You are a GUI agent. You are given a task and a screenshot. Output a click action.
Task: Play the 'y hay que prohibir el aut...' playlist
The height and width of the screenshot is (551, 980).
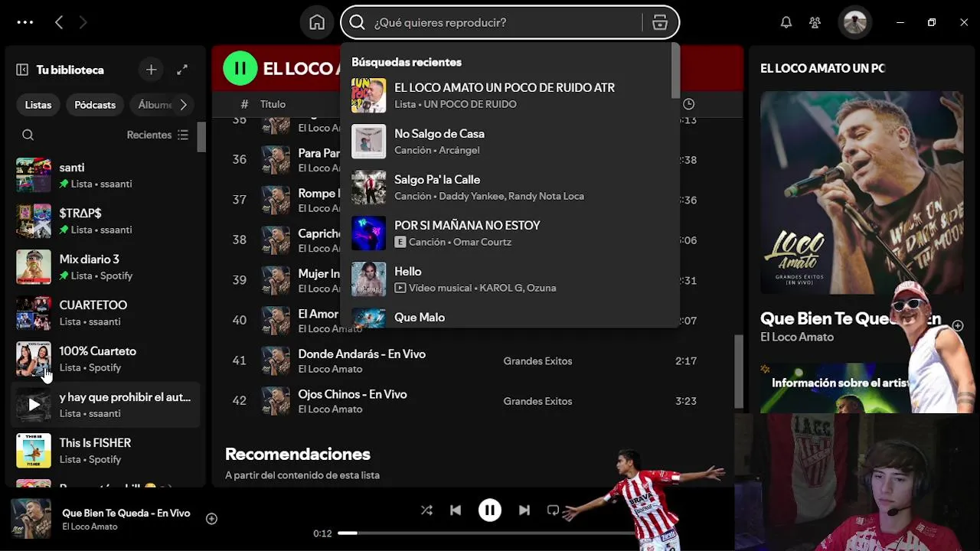click(x=34, y=405)
